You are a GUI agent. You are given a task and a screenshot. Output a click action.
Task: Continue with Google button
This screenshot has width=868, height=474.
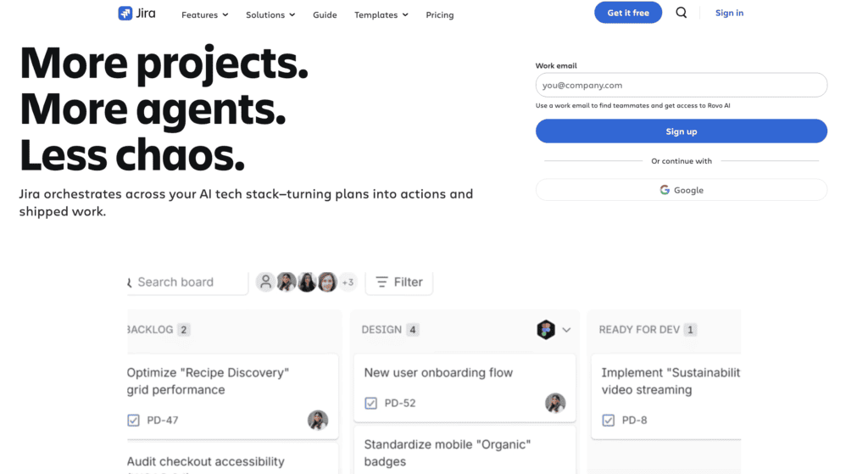[x=681, y=190]
